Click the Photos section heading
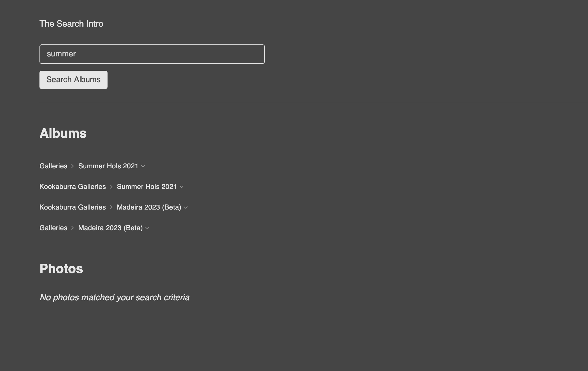 pyautogui.click(x=61, y=269)
